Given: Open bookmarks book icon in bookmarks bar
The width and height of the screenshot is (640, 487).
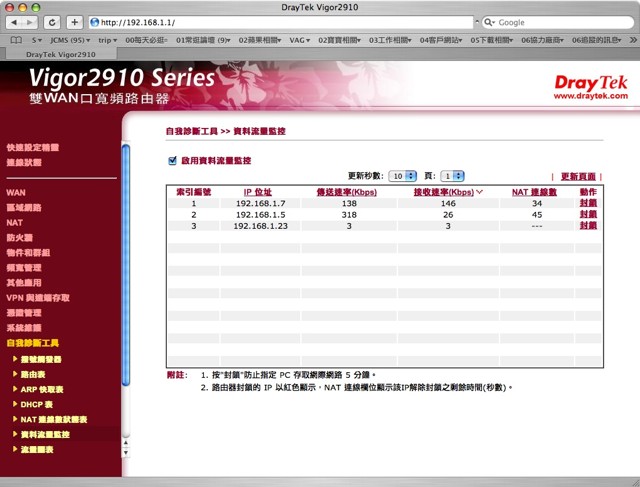Looking at the screenshot, I should (x=16, y=40).
